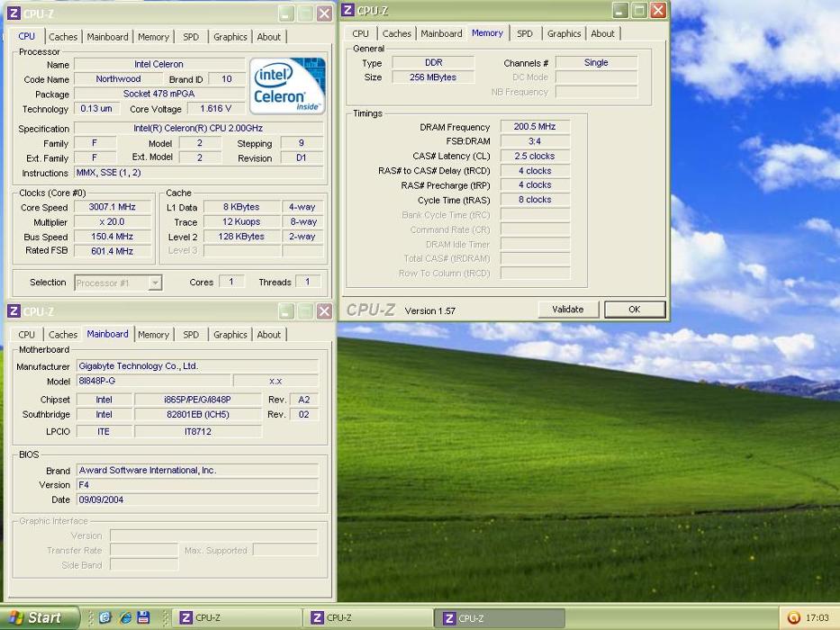Viewport: 840px width, 630px height.
Task: Select Caches tab in Memory window
Action: click(x=396, y=34)
